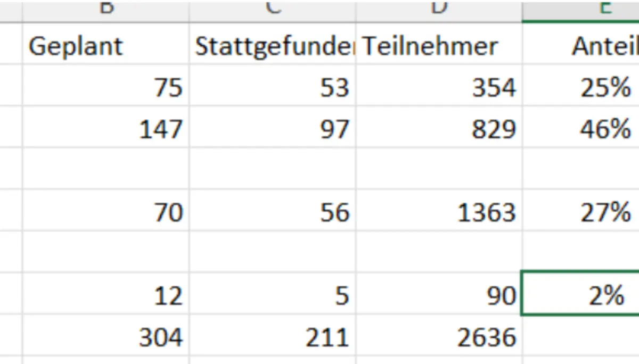The width and height of the screenshot is (639, 364).
Task: Click the total cell 2636
Action: pos(439,336)
